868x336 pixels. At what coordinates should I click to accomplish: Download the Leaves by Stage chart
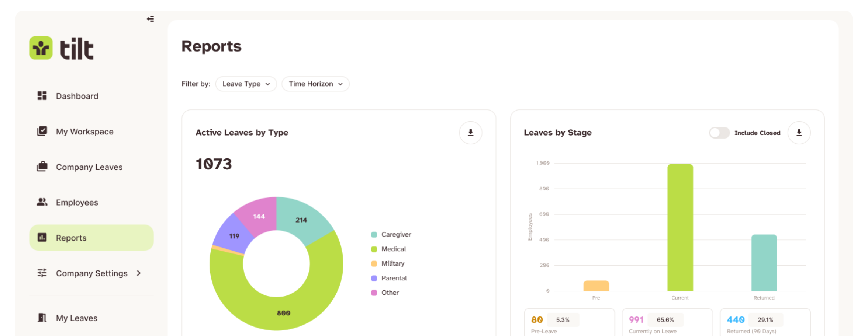pos(799,133)
